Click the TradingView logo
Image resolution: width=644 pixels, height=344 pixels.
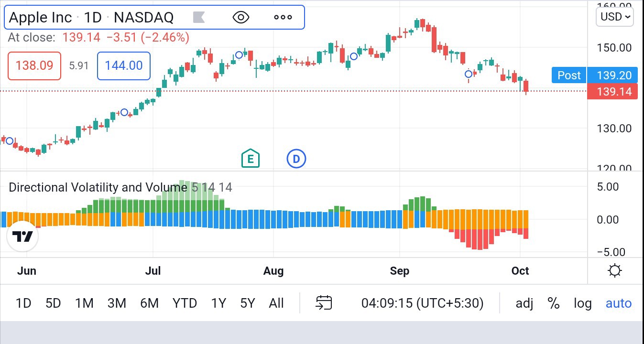point(22,236)
